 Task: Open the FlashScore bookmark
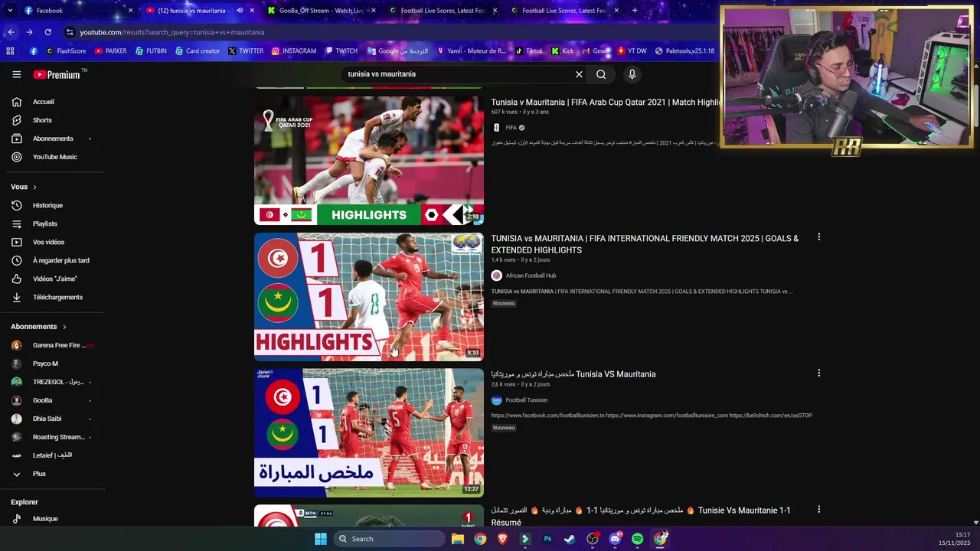(x=66, y=51)
